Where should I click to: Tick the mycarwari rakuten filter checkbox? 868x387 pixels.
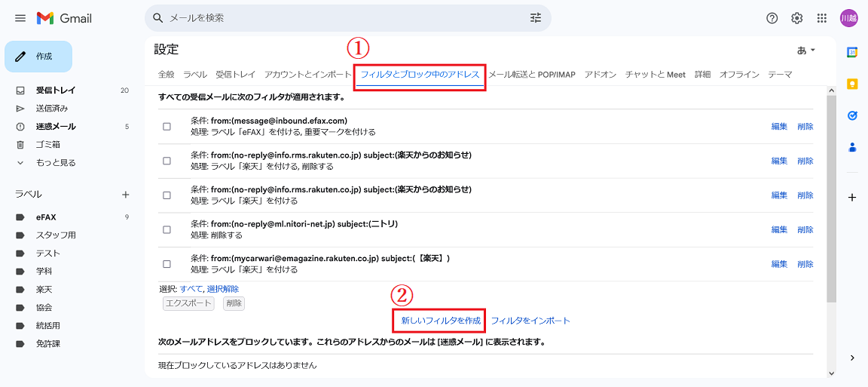pos(167,264)
